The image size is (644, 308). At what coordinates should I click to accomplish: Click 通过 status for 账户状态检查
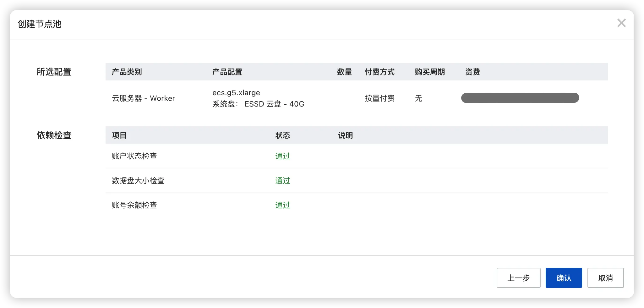tap(282, 156)
